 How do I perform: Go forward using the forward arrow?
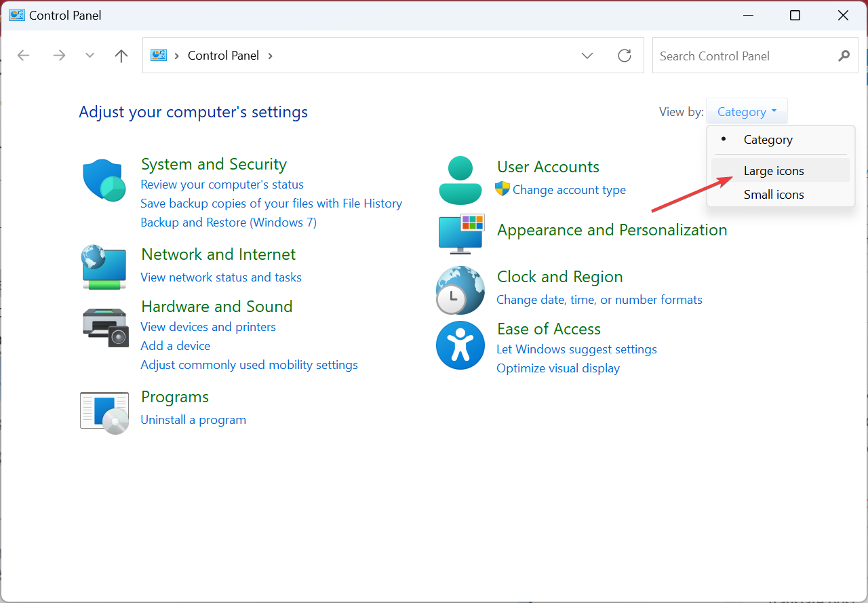[60, 56]
